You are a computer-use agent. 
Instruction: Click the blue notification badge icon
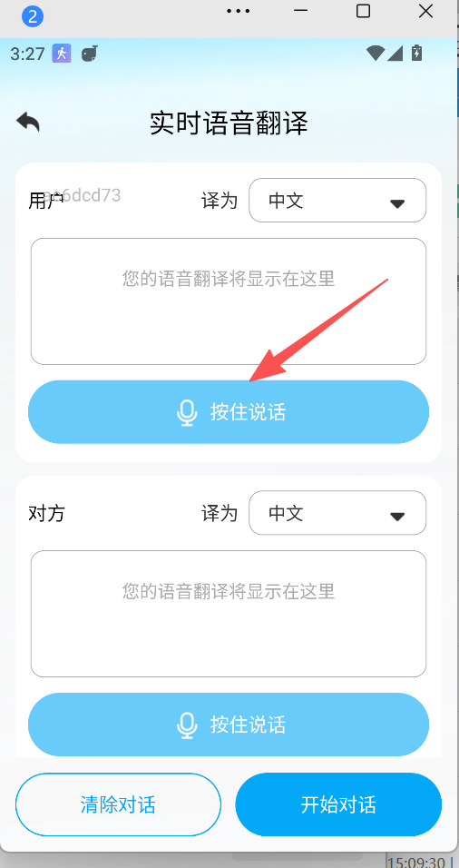pyautogui.click(x=33, y=16)
